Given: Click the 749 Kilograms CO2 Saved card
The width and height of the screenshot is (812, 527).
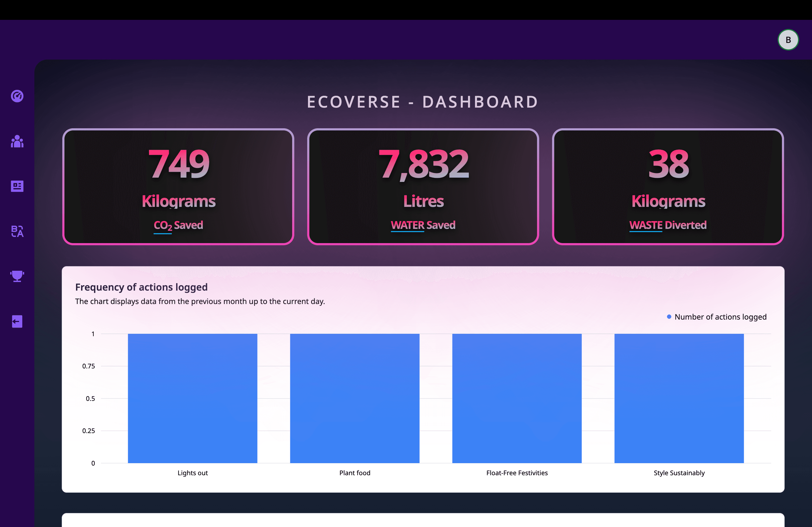Looking at the screenshot, I should point(178,187).
